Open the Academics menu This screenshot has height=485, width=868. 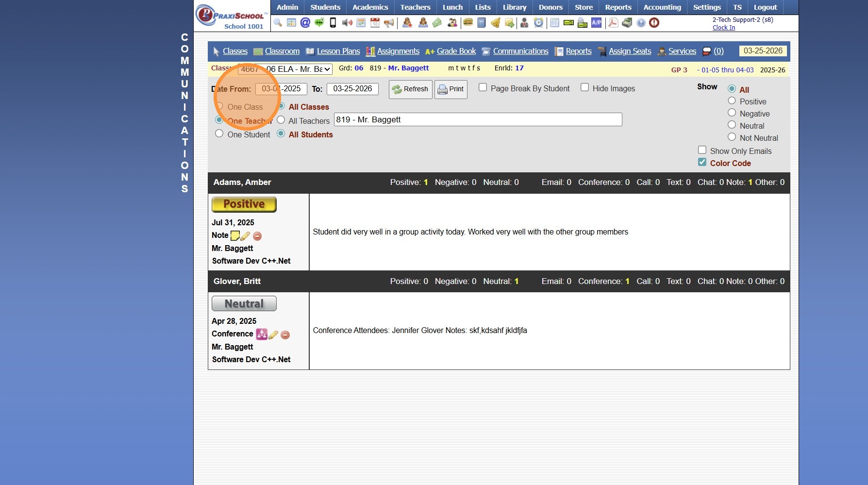370,7
